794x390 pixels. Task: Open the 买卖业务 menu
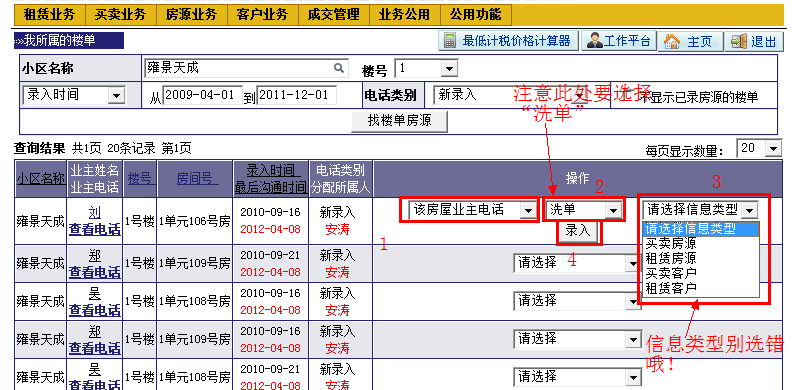coord(121,15)
